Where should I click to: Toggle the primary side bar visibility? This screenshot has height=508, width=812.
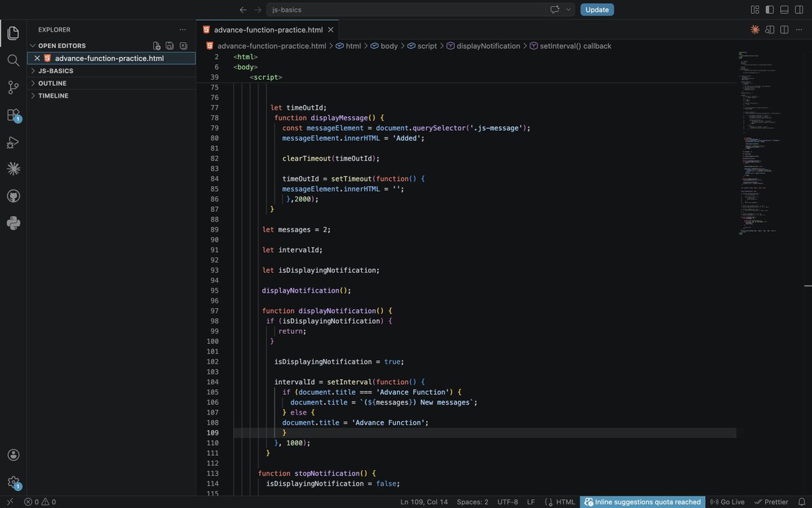[769, 9]
